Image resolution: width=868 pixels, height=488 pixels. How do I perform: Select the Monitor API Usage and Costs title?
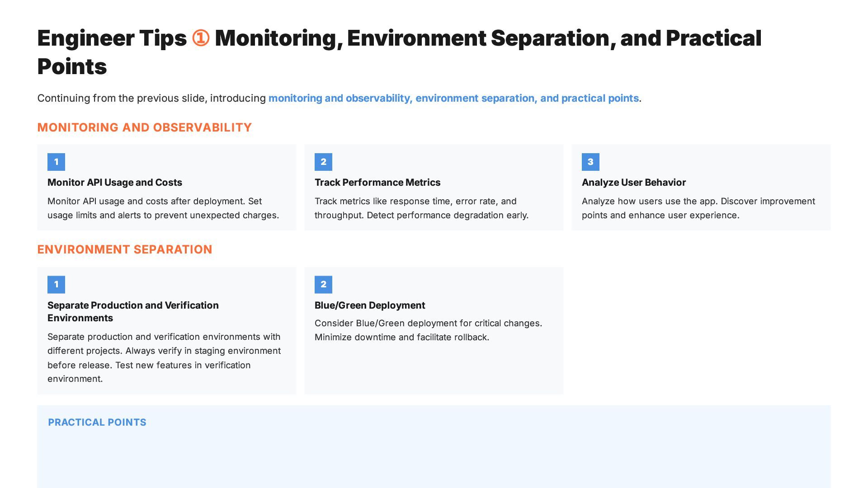coord(115,183)
